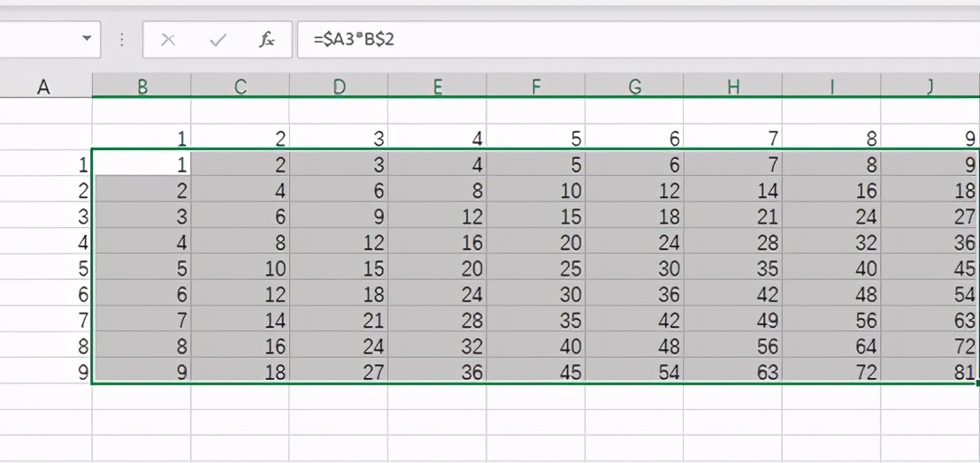Select column D header
Screen dimensions: 980x463
tap(338, 87)
